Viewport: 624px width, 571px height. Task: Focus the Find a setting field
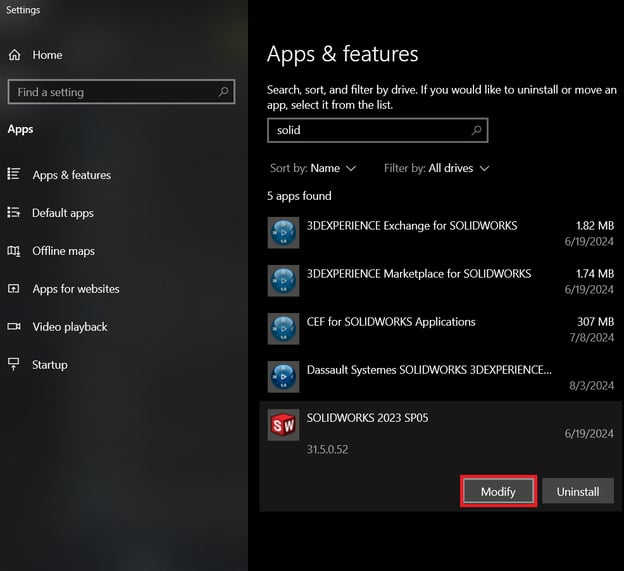pyautogui.click(x=110, y=92)
